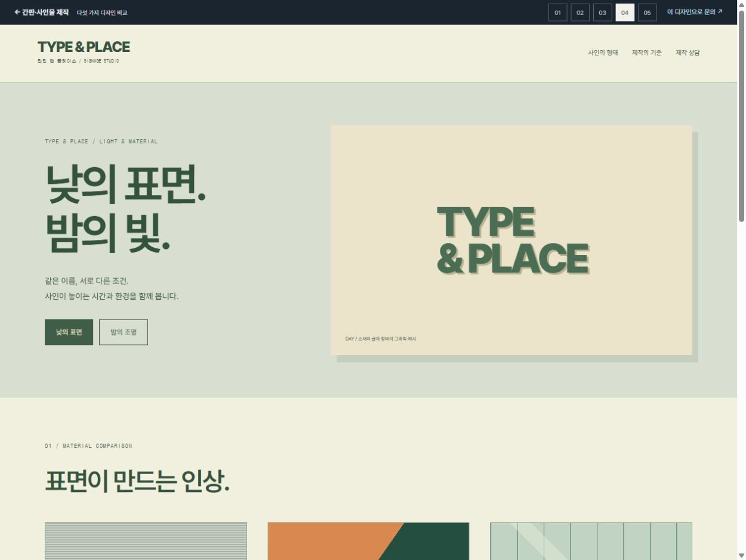Select design variant 03
Screen dimensions: 746x560
click(x=602, y=13)
